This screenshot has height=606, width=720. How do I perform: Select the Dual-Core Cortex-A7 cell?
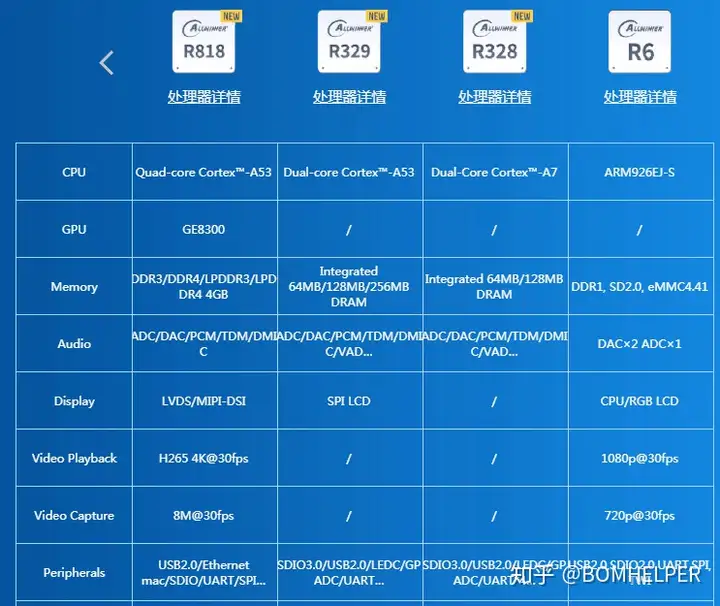pos(495,172)
